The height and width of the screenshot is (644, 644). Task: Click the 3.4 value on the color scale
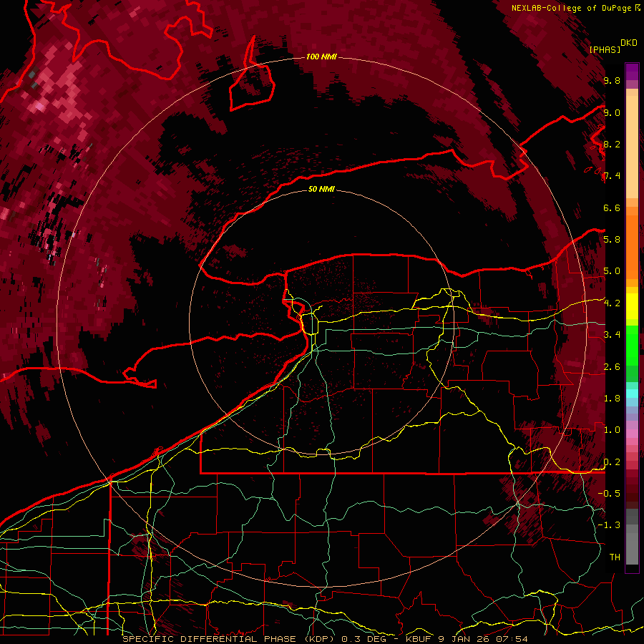pyautogui.click(x=612, y=335)
